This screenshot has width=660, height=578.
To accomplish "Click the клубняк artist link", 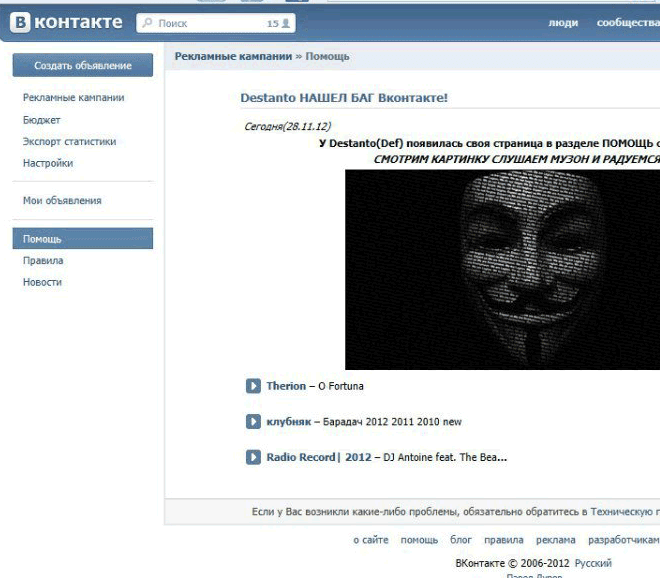I will click(289, 422).
